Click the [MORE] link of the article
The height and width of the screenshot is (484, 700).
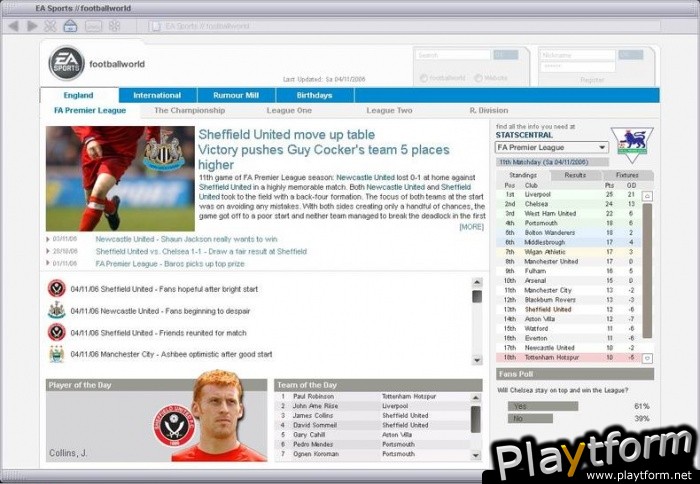click(x=471, y=227)
